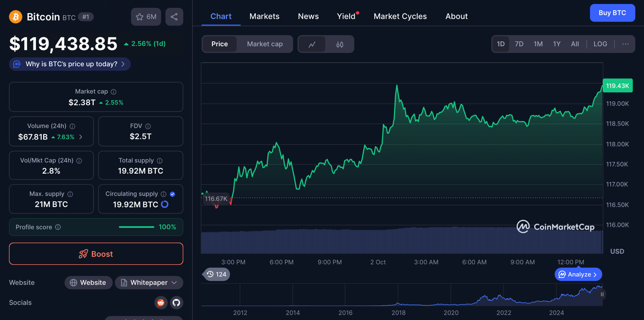The width and height of the screenshot is (644, 320).
Task: Select the Price chart toggle
Action: point(220,44)
